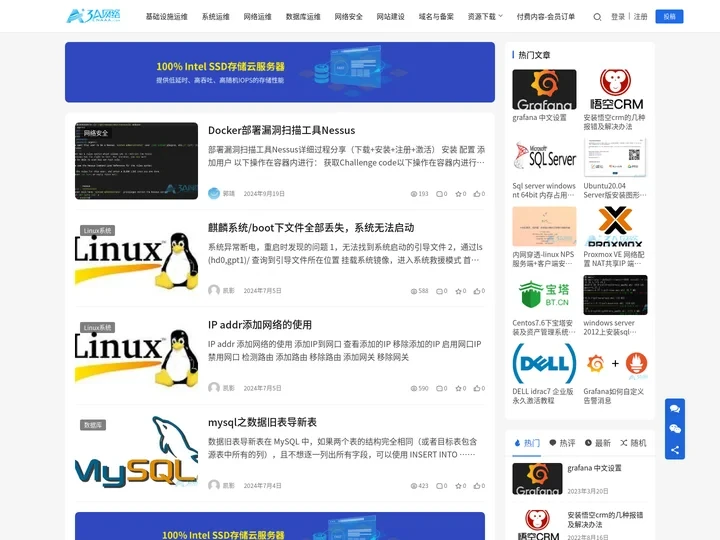Click author avatar of 麒麟系统 article

[x=214, y=291]
